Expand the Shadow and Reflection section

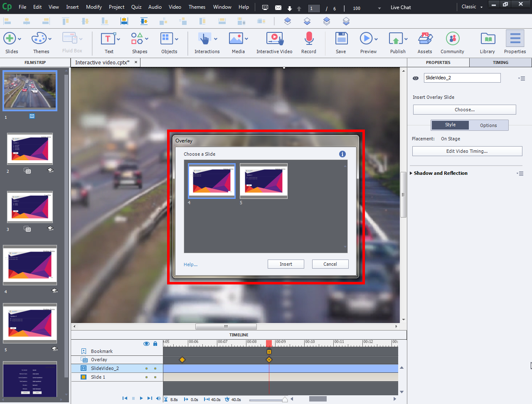411,173
